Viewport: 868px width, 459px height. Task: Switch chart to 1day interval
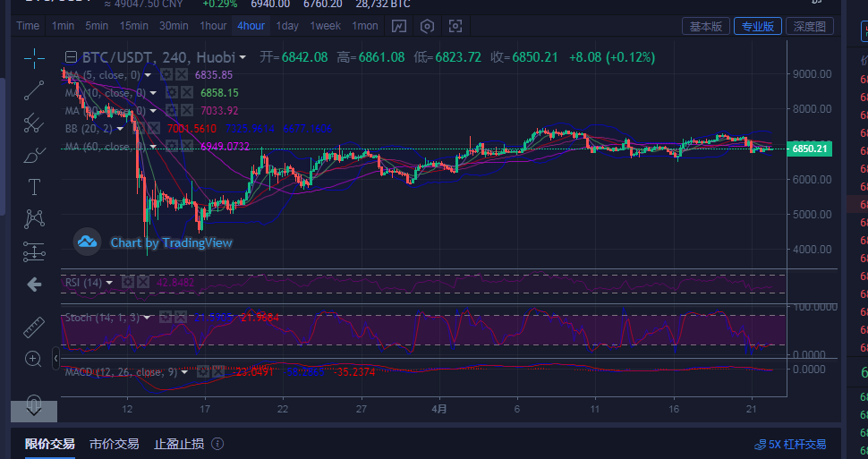coord(287,26)
